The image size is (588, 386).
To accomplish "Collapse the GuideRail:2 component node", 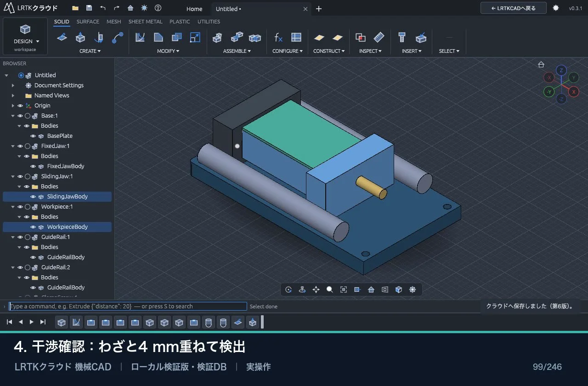I will tap(13, 267).
